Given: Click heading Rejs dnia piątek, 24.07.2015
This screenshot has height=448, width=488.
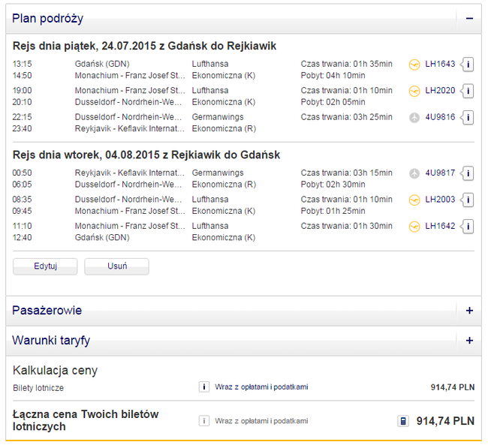Looking at the screenshot, I should point(144,46).
